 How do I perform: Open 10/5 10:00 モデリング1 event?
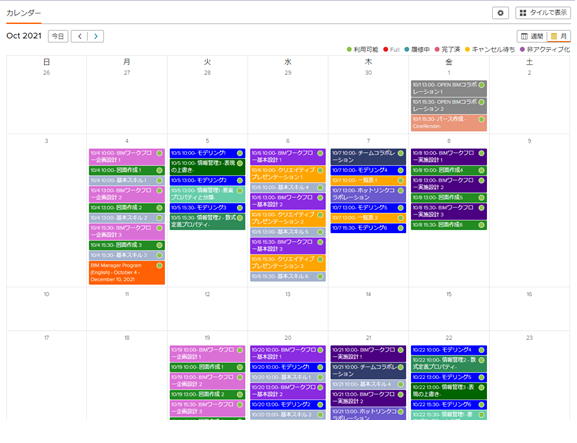click(x=207, y=153)
